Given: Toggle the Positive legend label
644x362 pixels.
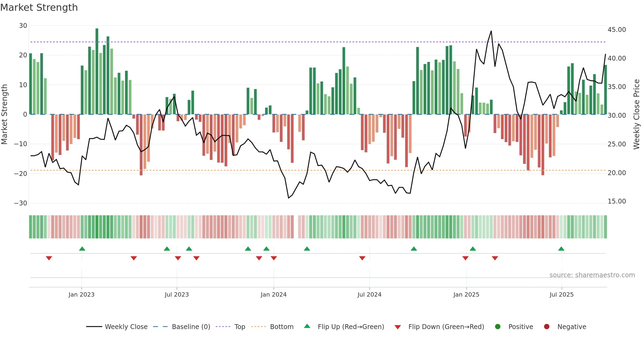Looking at the screenshot, I should click(x=521, y=327).
